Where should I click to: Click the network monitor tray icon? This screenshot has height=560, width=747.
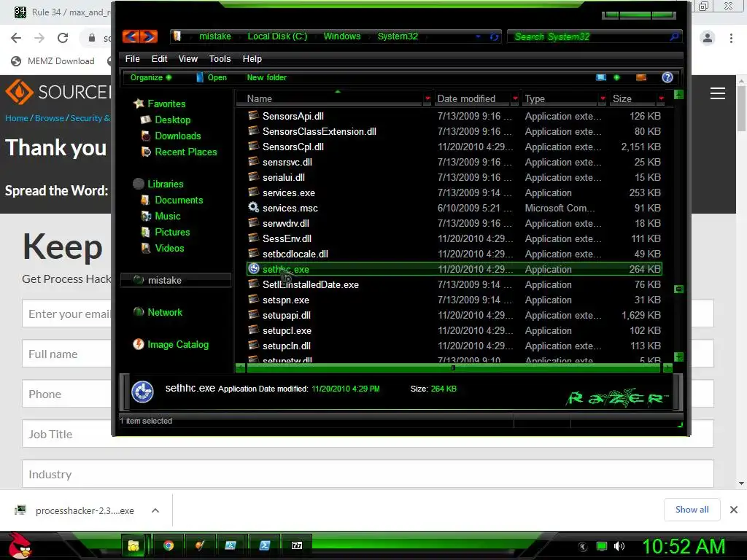[602, 546]
